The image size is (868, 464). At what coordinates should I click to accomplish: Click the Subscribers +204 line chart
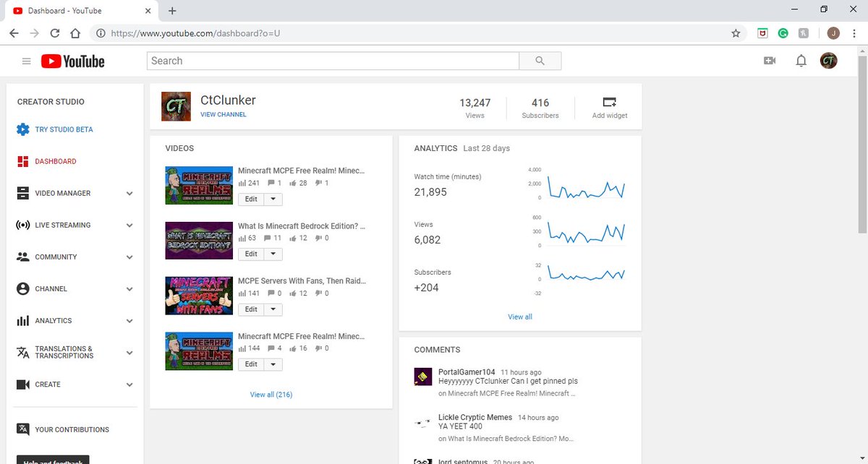(x=587, y=273)
